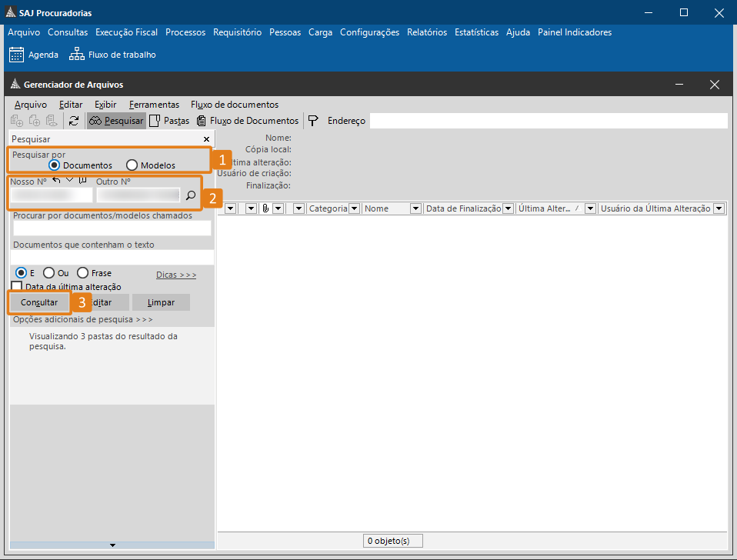Click the refresh arrows toolbar icon
The height and width of the screenshot is (560, 737).
click(x=74, y=121)
